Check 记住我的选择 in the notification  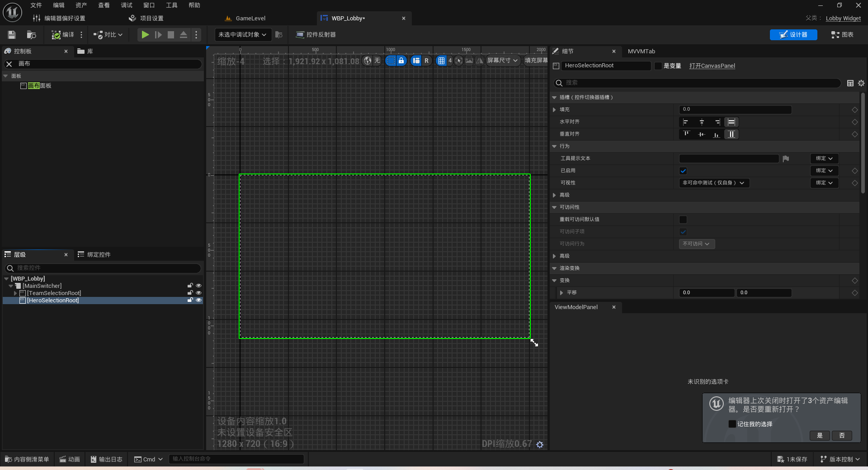click(x=732, y=424)
